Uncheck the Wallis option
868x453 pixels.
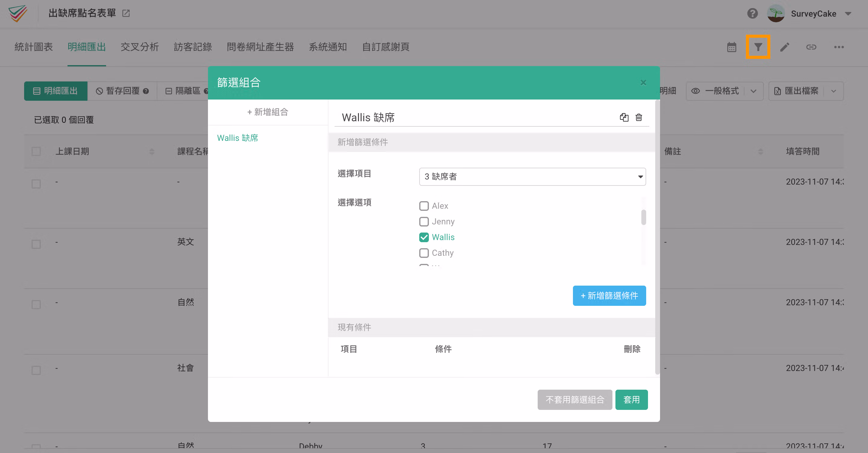tap(424, 237)
